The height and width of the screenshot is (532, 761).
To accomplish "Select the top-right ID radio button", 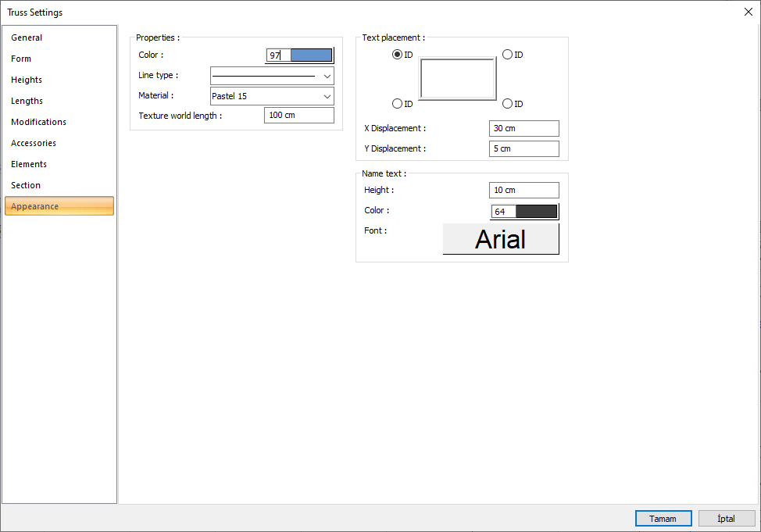I will click(x=507, y=55).
